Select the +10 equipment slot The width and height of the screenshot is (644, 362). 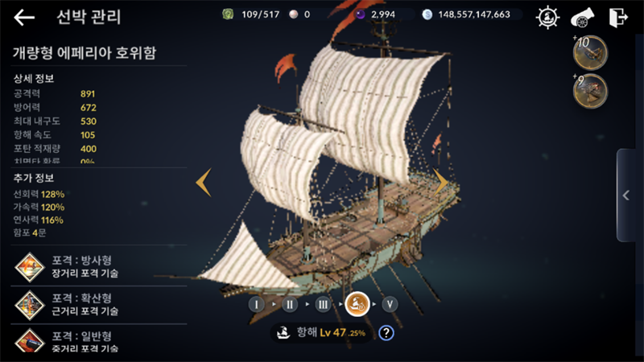590,53
